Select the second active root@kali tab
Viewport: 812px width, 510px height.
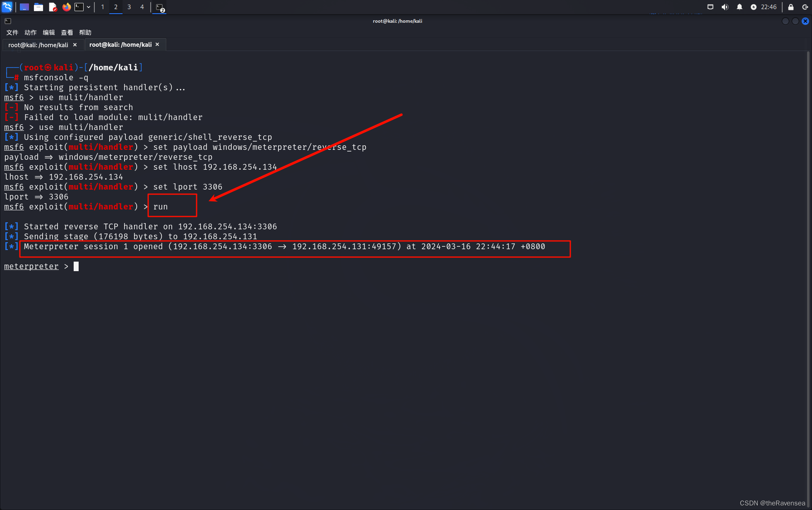(120, 45)
